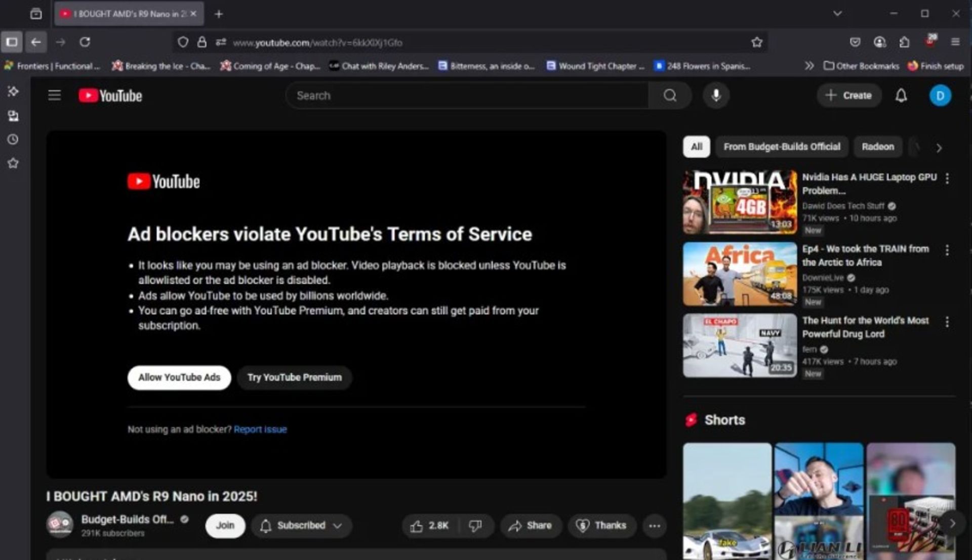Click the Join membership button
The image size is (972, 560).
click(x=225, y=526)
